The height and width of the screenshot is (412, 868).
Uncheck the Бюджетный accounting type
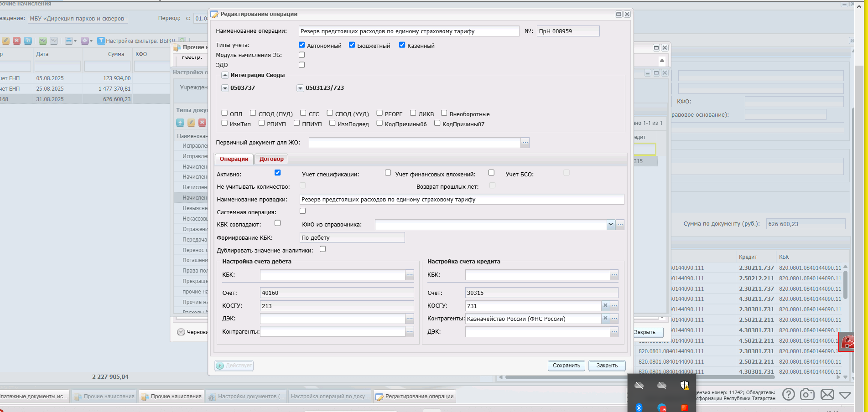tap(352, 45)
